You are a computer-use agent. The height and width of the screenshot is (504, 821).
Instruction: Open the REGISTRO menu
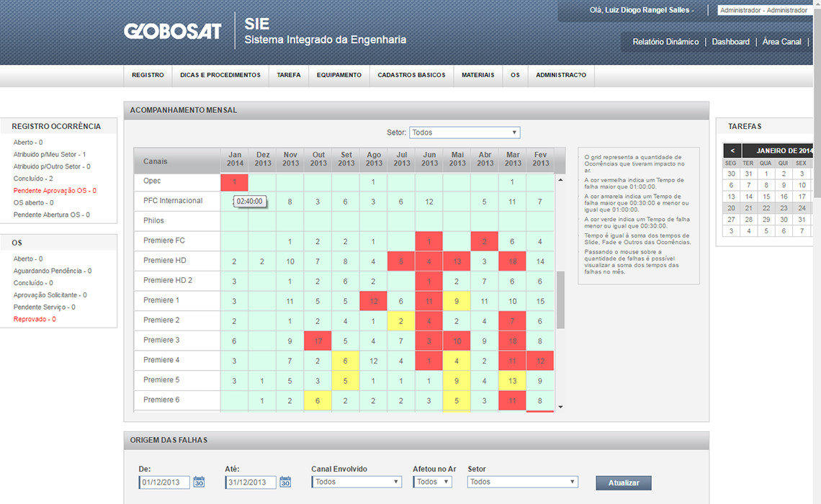148,76
